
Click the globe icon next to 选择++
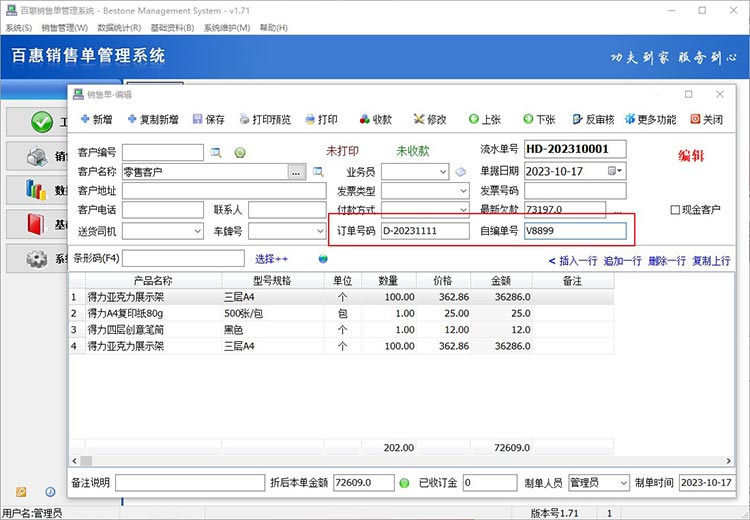[x=323, y=259]
